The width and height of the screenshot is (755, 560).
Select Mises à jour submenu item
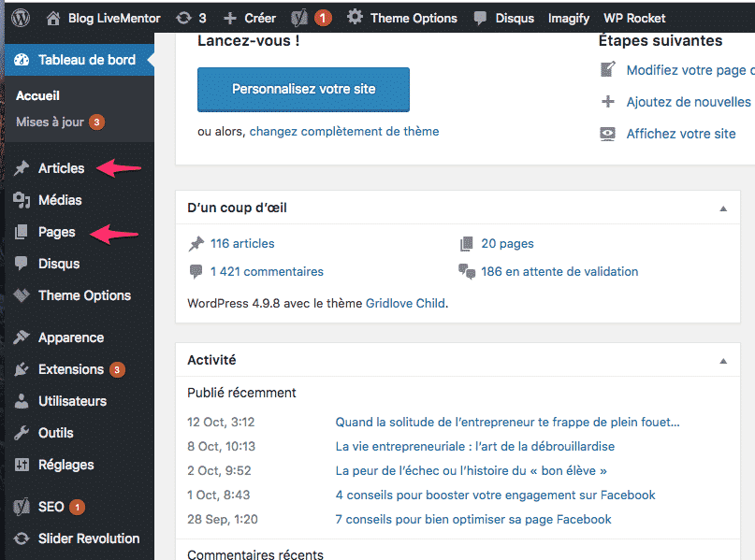50,122
